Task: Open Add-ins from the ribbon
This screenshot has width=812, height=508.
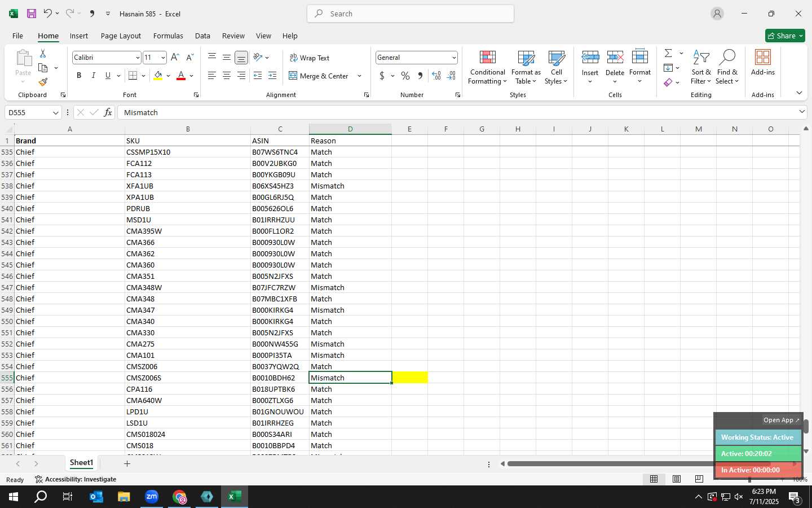Action: click(763, 62)
